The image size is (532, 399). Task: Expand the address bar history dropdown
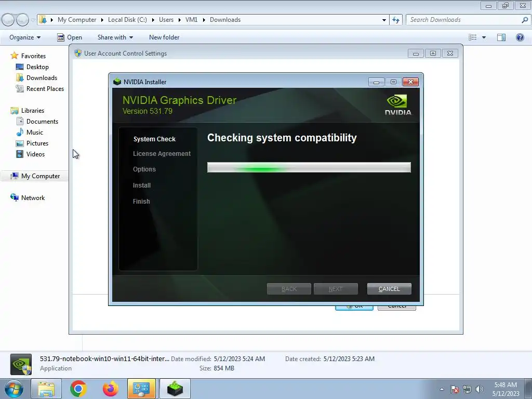click(x=384, y=20)
